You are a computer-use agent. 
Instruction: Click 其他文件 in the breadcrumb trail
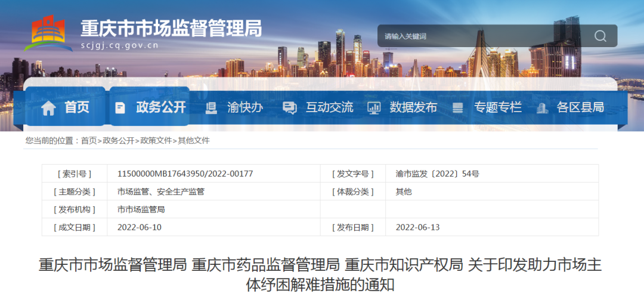tap(194, 141)
